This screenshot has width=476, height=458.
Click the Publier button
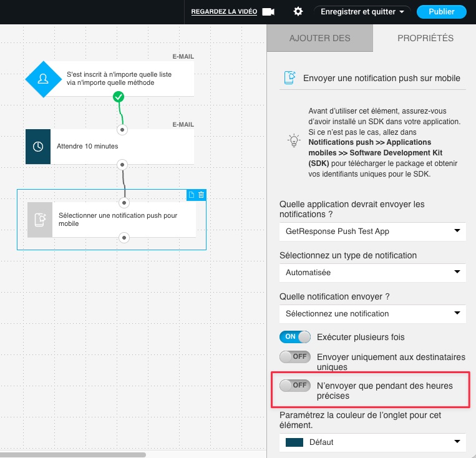(442, 11)
